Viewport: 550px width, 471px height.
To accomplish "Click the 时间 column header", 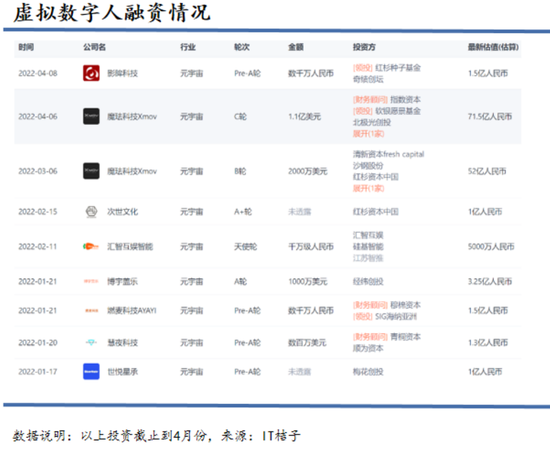I will pyautogui.click(x=26, y=47).
